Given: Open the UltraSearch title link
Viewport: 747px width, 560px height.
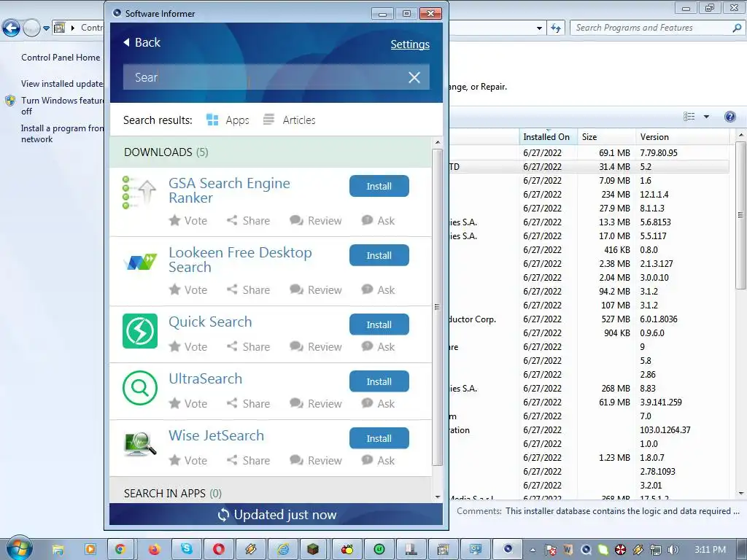Looking at the screenshot, I should click(x=205, y=378).
